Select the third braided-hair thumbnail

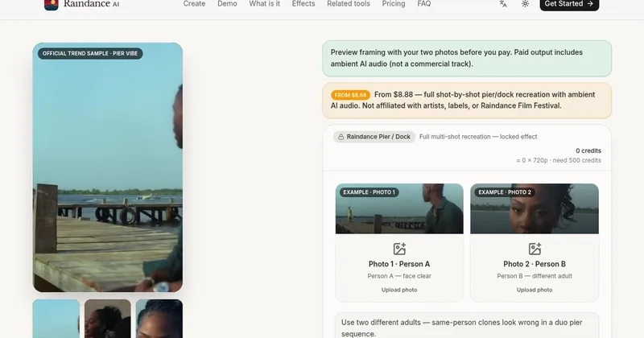tap(159, 319)
